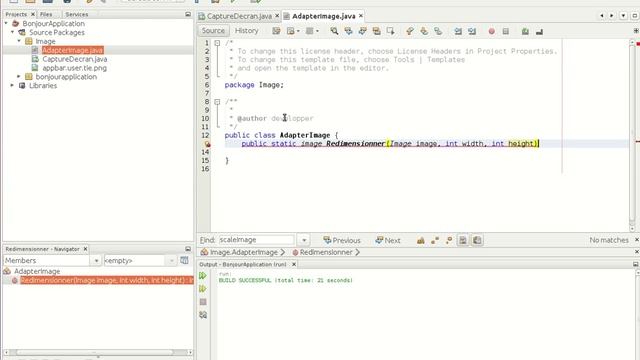This screenshot has width=640, height=360.
Task: Toggle Rectangular Selection in editor toolbar
Action: pyautogui.click(x=391, y=31)
